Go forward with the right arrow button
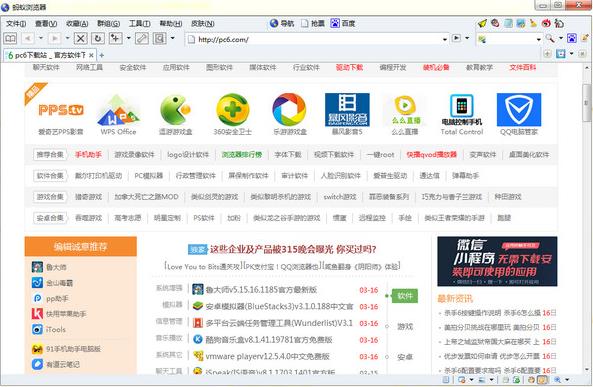Screen dimensions: 593x387 pos(55,39)
